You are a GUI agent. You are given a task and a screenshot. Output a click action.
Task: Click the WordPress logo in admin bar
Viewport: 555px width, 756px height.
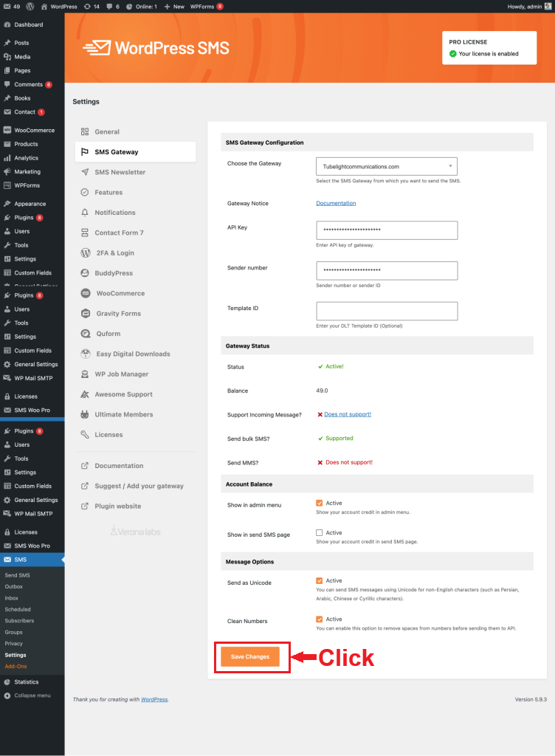pyautogui.click(x=30, y=6)
